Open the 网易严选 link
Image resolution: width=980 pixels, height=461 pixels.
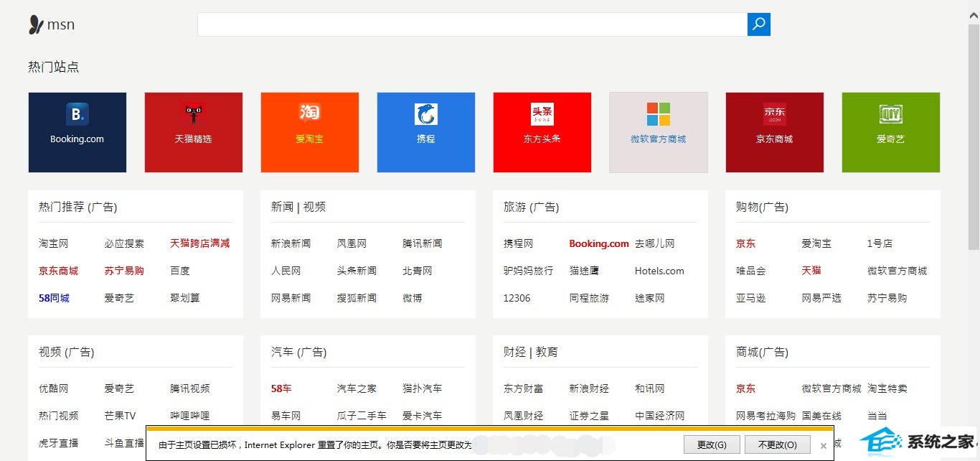821,298
